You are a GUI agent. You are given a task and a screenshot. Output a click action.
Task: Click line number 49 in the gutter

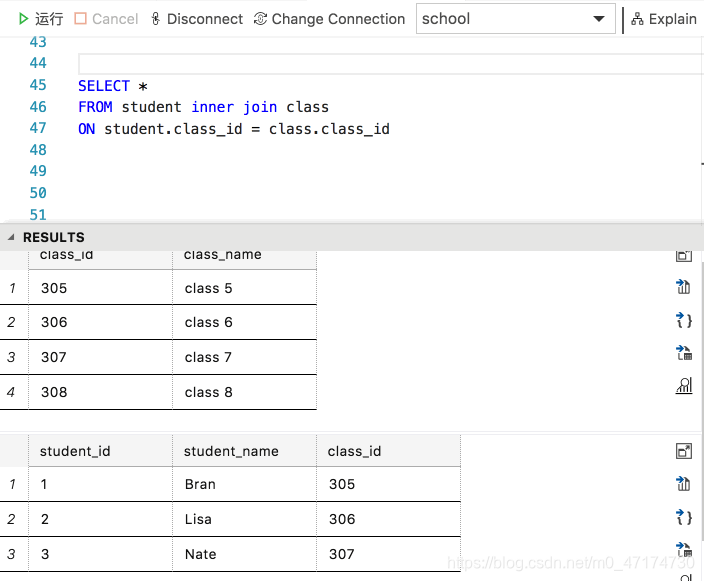[38, 171]
